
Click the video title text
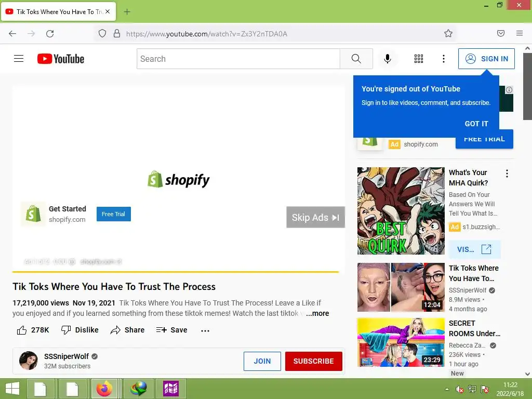click(114, 287)
